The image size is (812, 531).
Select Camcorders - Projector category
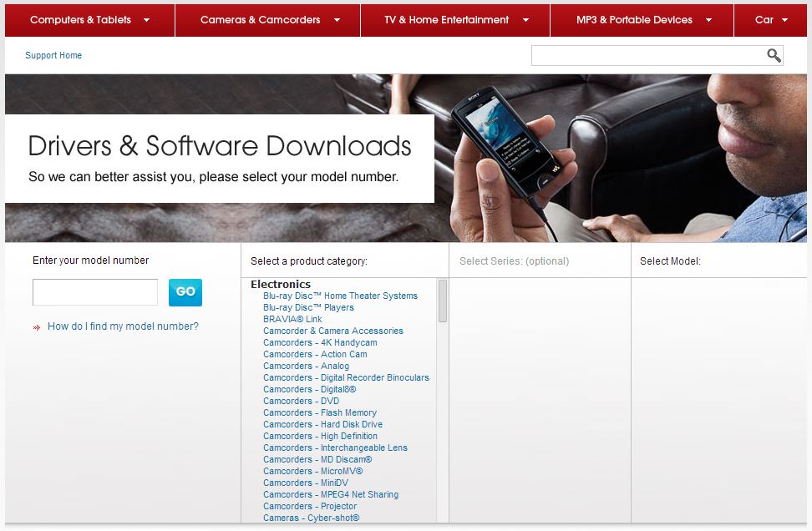click(310, 506)
